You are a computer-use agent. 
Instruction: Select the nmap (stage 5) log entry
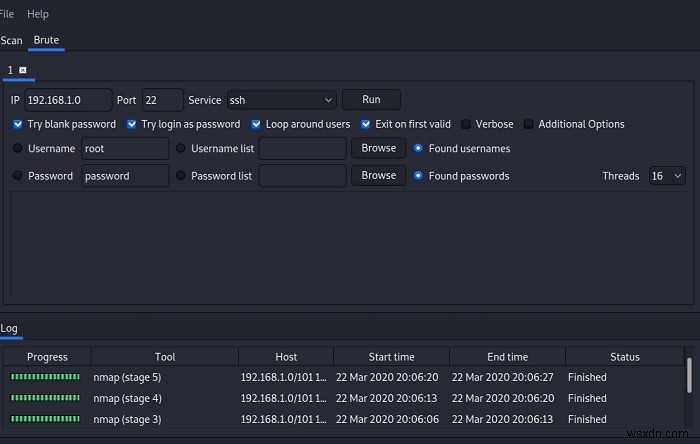click(x=127, y=377)
